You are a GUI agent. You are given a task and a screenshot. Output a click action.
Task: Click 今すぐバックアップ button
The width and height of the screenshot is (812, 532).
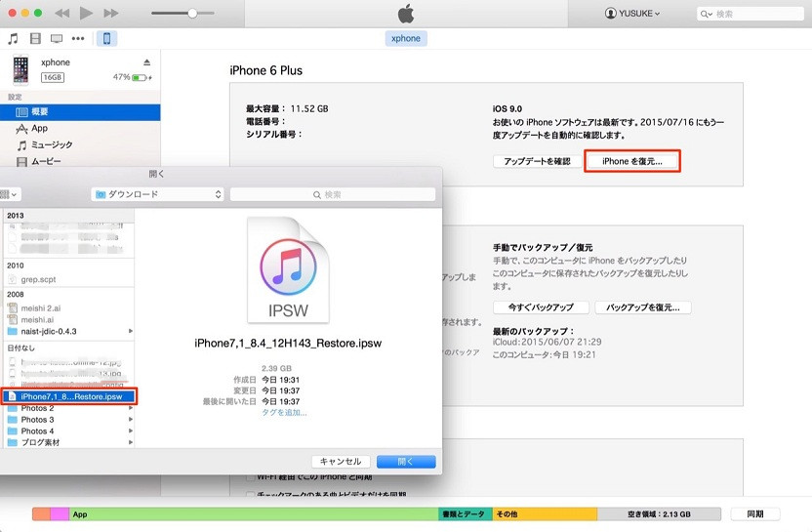(541, 307)
